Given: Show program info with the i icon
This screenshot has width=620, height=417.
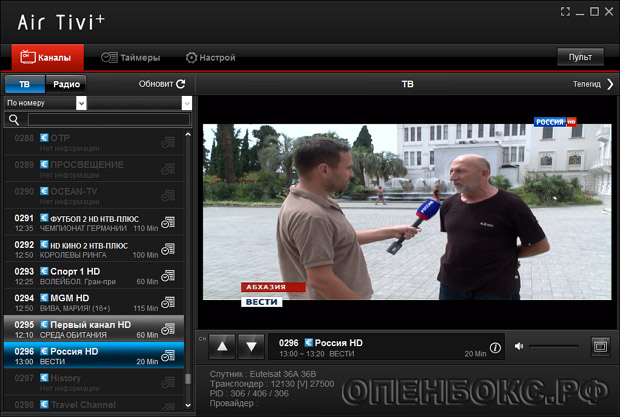Looking at the screenshot, I should click(x=495, y=348).
